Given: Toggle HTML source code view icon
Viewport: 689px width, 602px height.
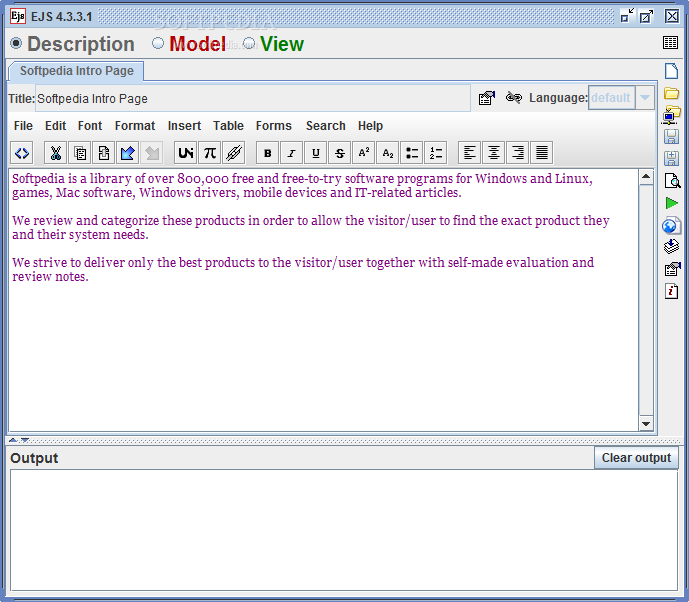Looking at the screenshot, I should (x=22, y=153).
